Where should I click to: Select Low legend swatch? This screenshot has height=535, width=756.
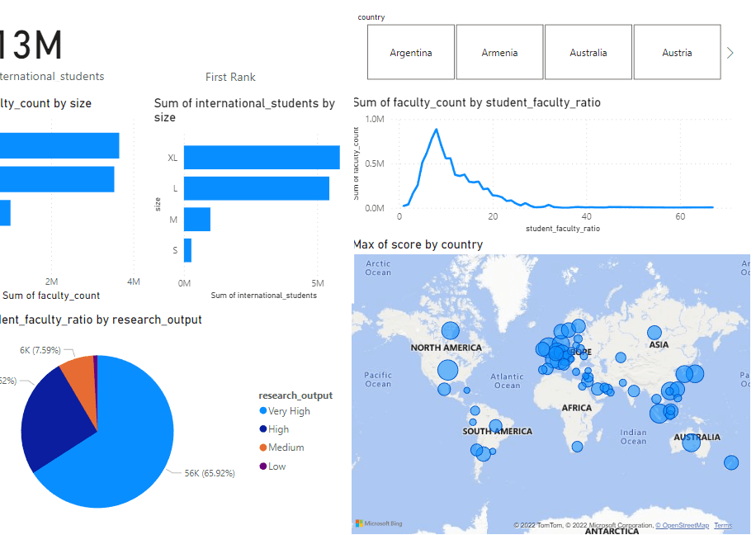pos(263,466)
